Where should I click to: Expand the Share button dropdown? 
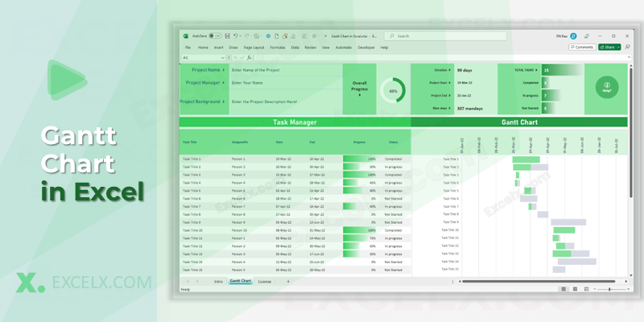(620, 47)
